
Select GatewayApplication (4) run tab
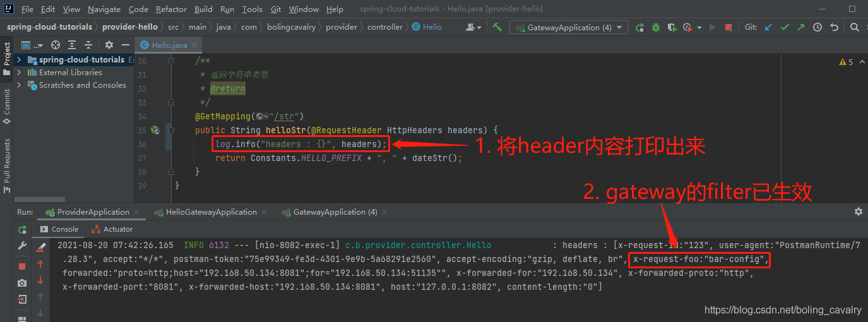pyautogui.click(x=335, y=212)
